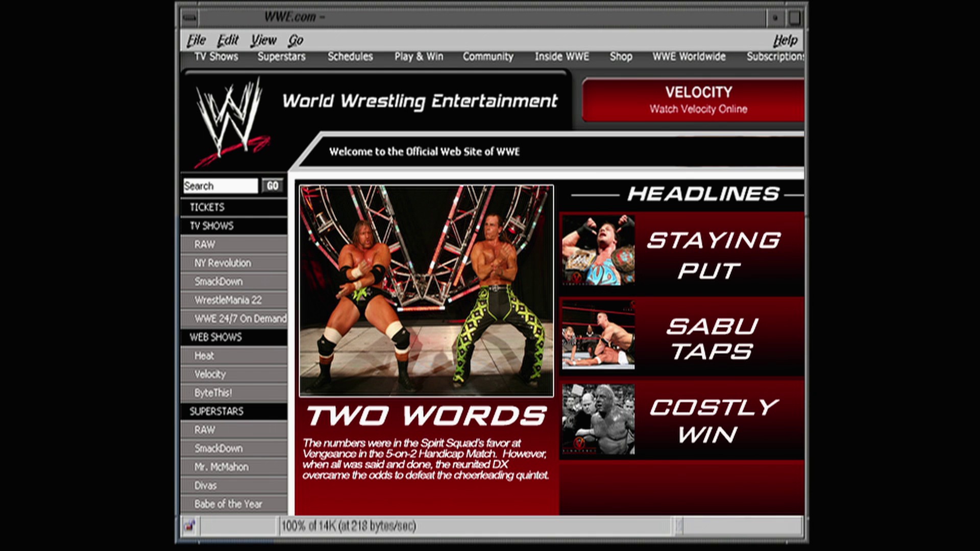This screenshot has width=980, height=551.
Task: Open the WrestleMania 22 link
Action: [234, 300]
